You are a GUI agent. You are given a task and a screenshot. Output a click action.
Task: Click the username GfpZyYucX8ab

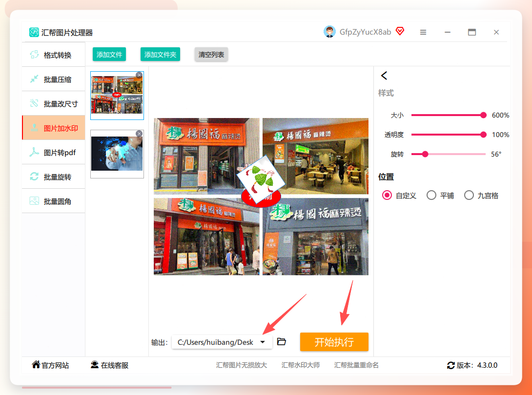(x=365, y=32)
